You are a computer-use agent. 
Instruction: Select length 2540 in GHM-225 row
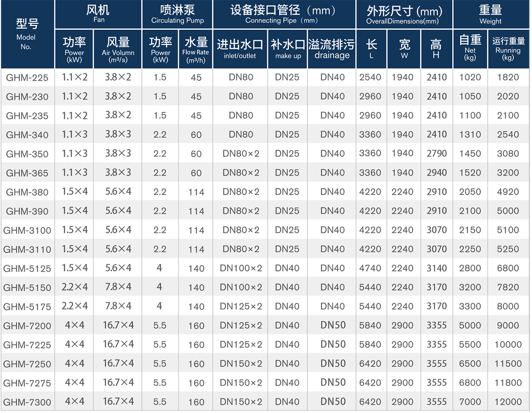point(370,78)
